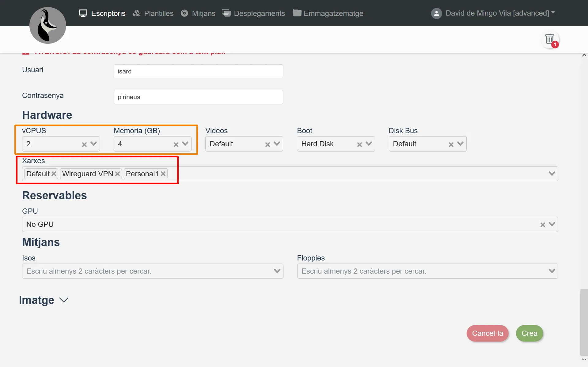Remove the Default network tag

pos(54,174)
